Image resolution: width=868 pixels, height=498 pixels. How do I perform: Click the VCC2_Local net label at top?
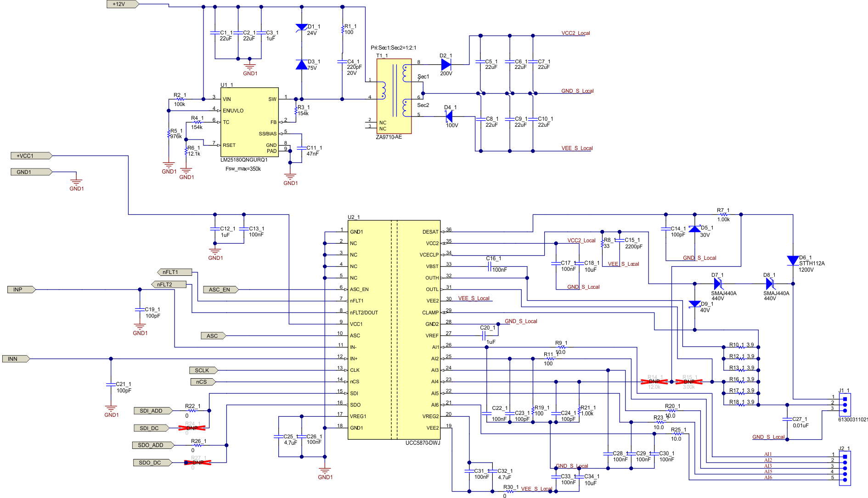[575, 33]
